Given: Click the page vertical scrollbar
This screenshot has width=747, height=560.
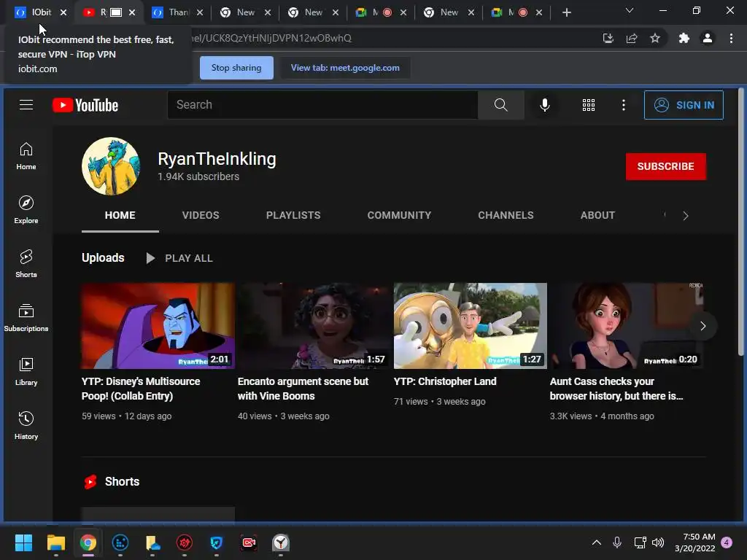Looking at the screenshot, I should click(741, 222).
